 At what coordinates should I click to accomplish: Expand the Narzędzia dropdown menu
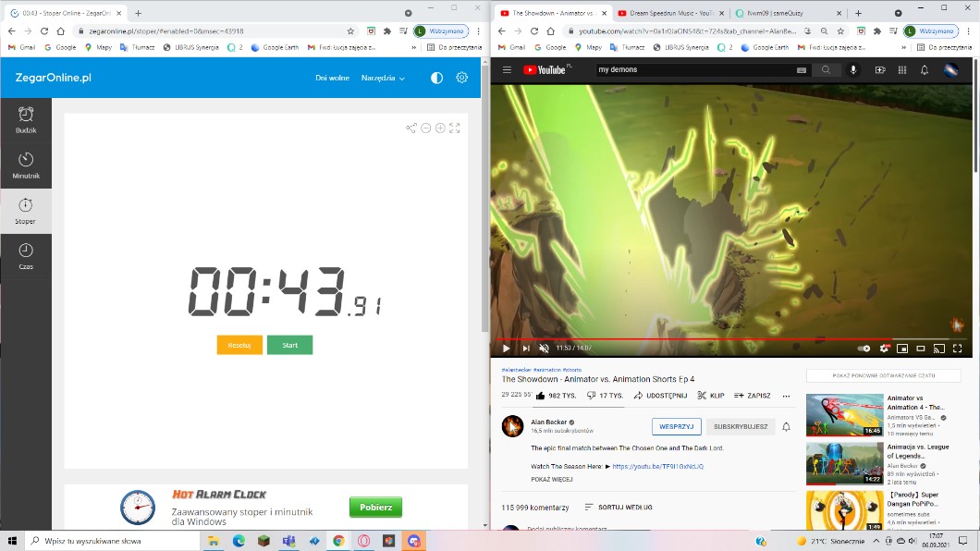coord(383,79)
